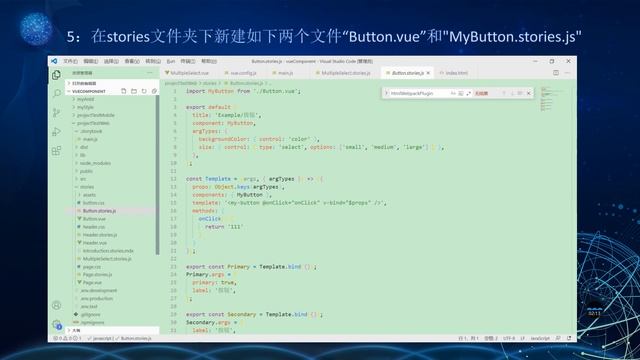This screenshot has width=640, height=360.
Task: Go to previous match in find widget
Action: coord(504,93)
